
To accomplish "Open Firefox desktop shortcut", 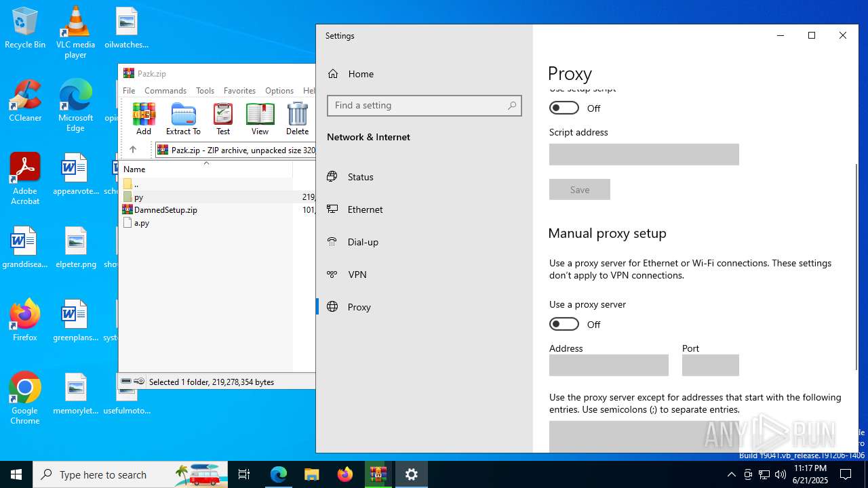I will (x=25, y=321).
